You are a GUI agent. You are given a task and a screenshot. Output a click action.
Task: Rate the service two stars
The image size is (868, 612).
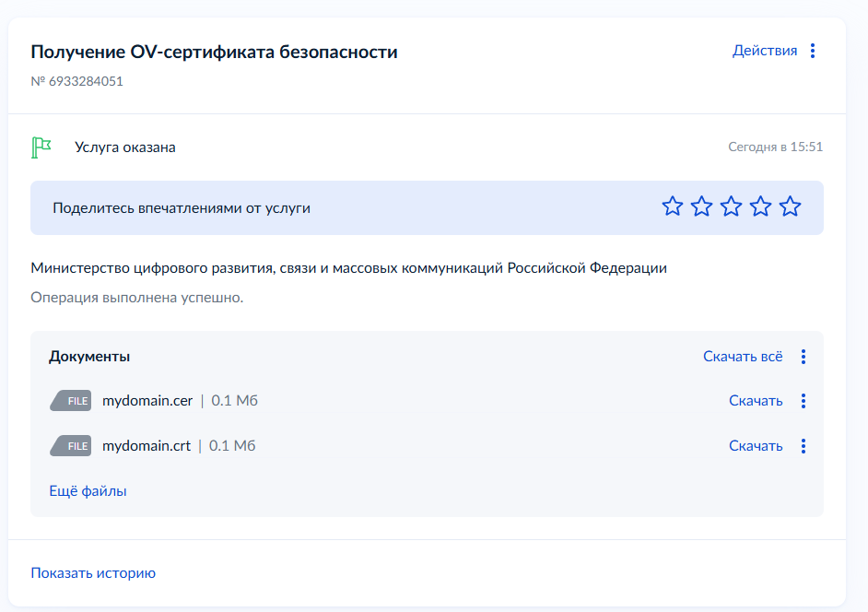702,207
